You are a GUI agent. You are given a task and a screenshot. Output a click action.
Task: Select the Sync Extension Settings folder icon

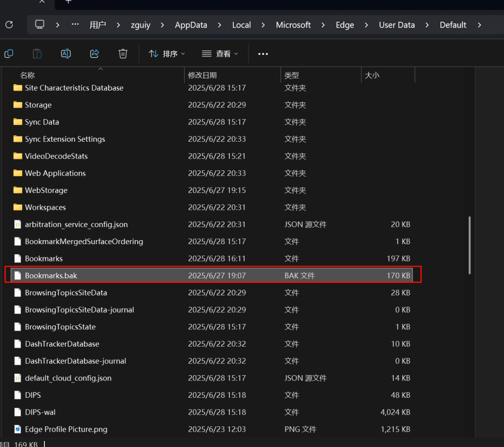click(x=18, y=139)
